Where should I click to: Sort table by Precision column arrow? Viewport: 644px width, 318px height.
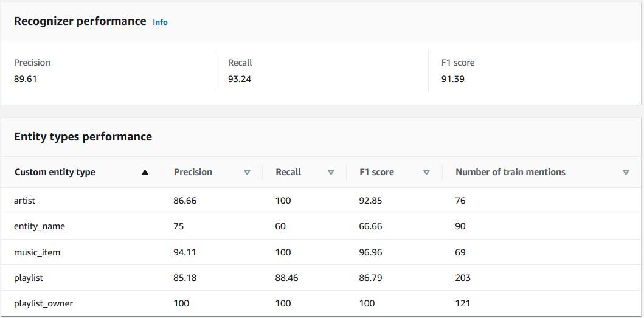(247, 173)
